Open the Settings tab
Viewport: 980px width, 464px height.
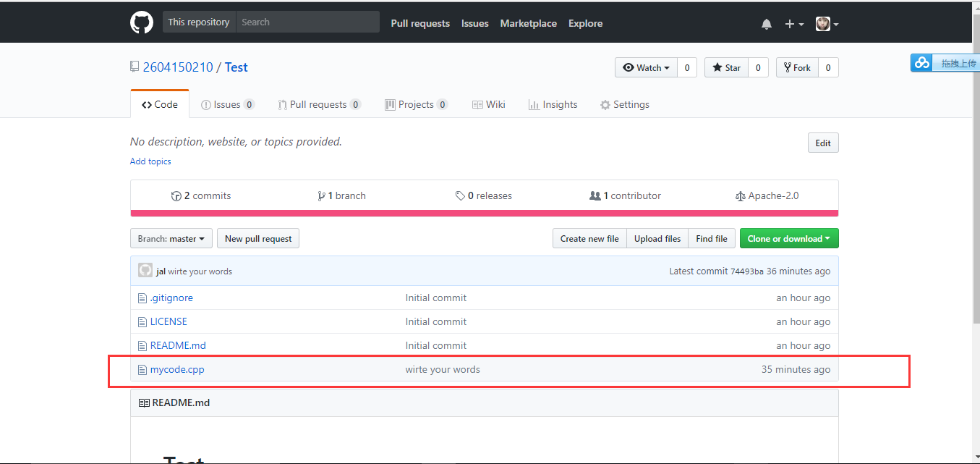click(625, 104)
